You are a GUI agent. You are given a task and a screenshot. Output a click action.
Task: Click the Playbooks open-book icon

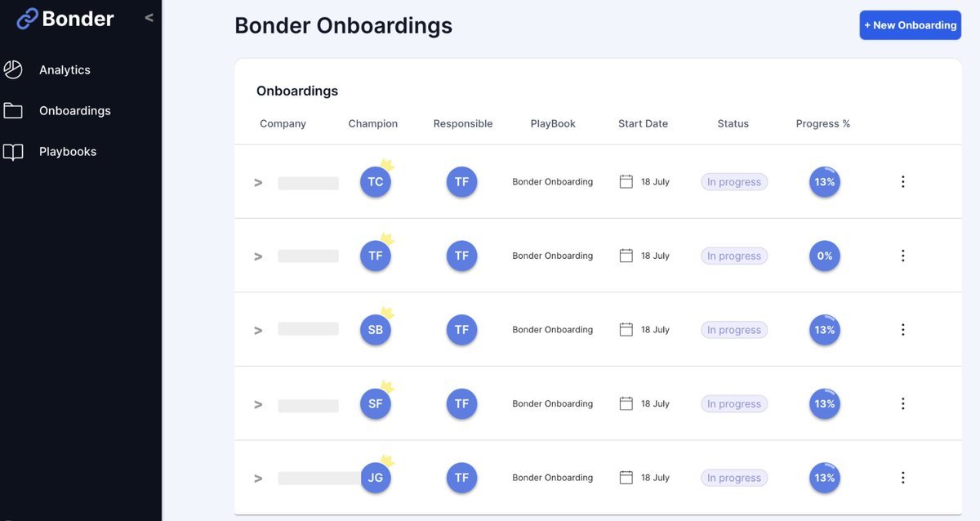pos(13,152)
